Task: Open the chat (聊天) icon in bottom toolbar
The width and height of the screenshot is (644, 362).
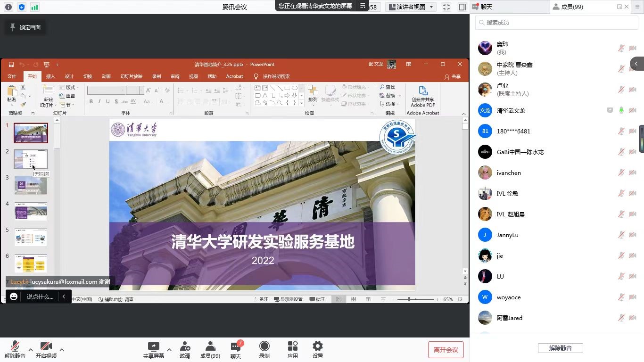Action: (236, 347)
